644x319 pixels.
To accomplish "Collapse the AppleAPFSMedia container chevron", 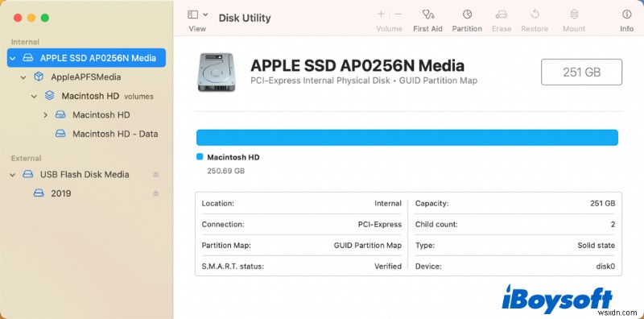I will (x=23, y=77).
